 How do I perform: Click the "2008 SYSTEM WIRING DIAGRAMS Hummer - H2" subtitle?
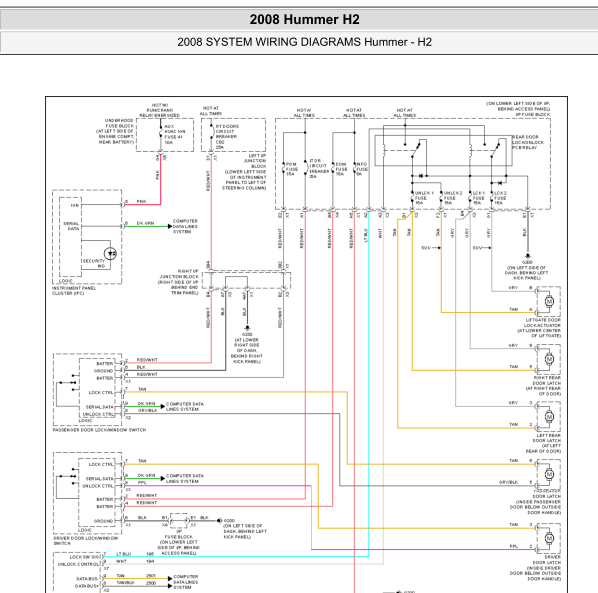click(304, 42)
